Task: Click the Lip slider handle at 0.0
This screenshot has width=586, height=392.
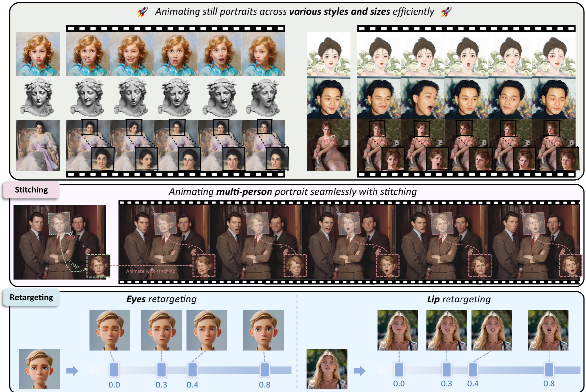Action: pos(399,370)
